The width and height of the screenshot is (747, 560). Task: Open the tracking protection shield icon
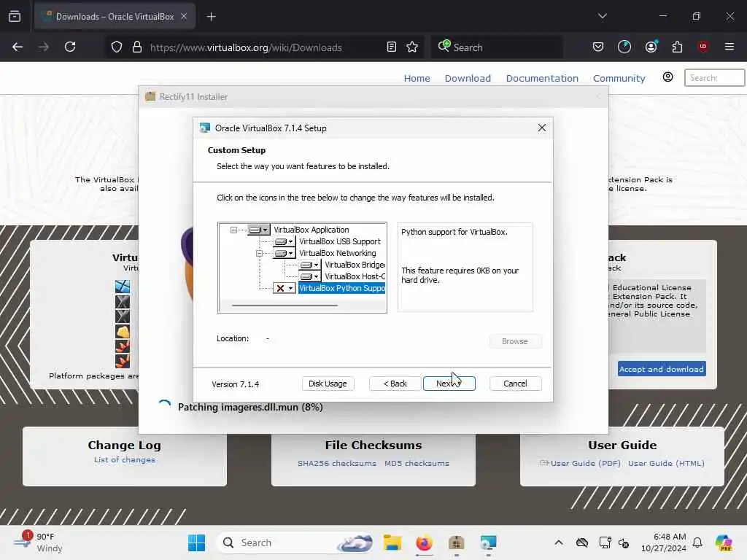[117, 47]
